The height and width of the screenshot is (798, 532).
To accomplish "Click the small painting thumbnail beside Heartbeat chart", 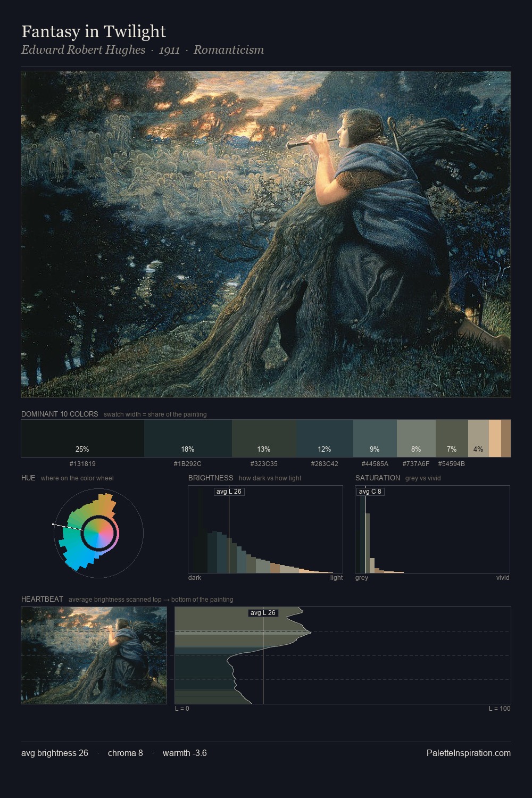I will [94, 655].
